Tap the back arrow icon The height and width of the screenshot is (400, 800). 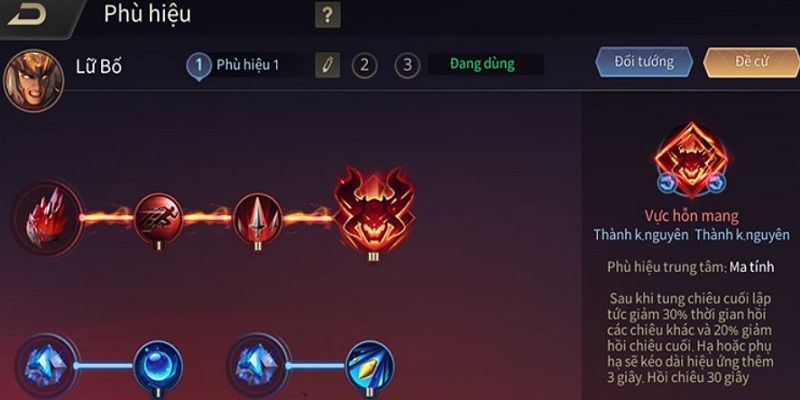pos(28,14)
